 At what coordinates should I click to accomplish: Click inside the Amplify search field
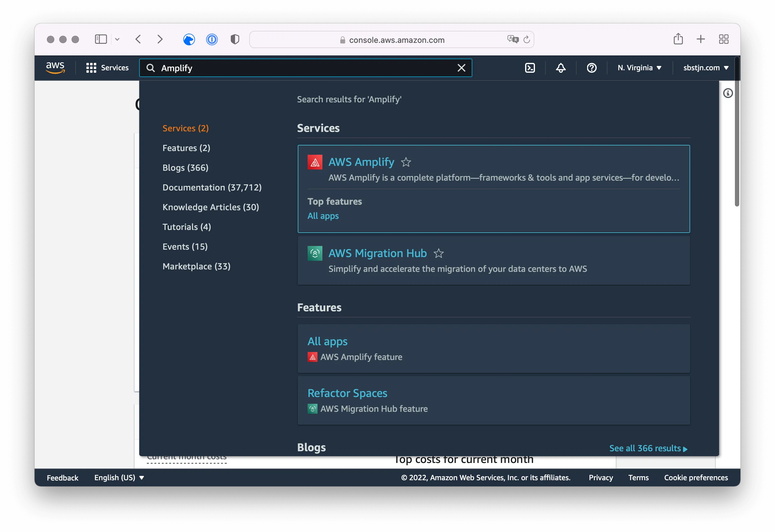click(x=300, y=68)
